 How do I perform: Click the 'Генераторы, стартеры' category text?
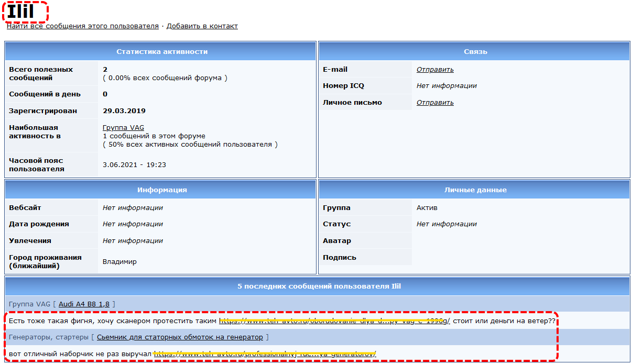click(49, 337)
